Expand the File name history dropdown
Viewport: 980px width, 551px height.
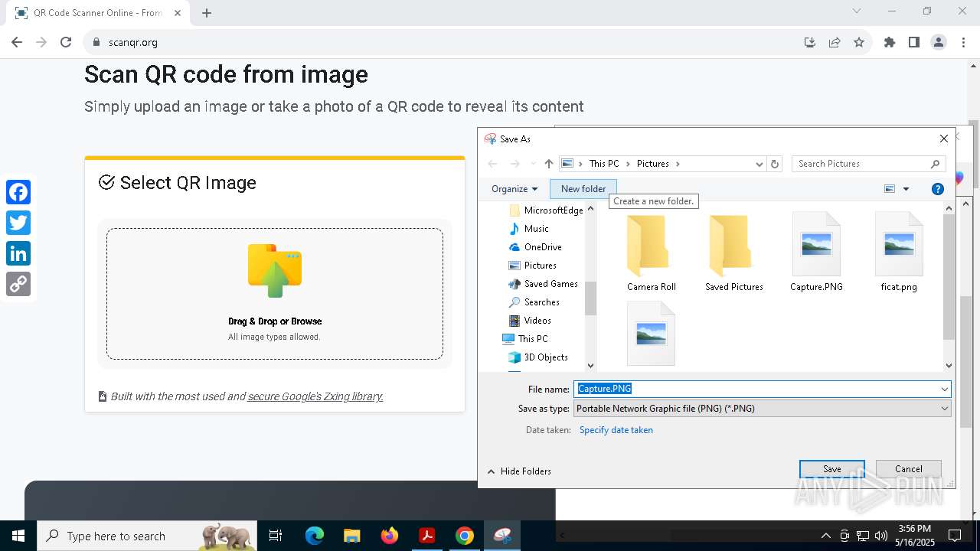(944, 390)
